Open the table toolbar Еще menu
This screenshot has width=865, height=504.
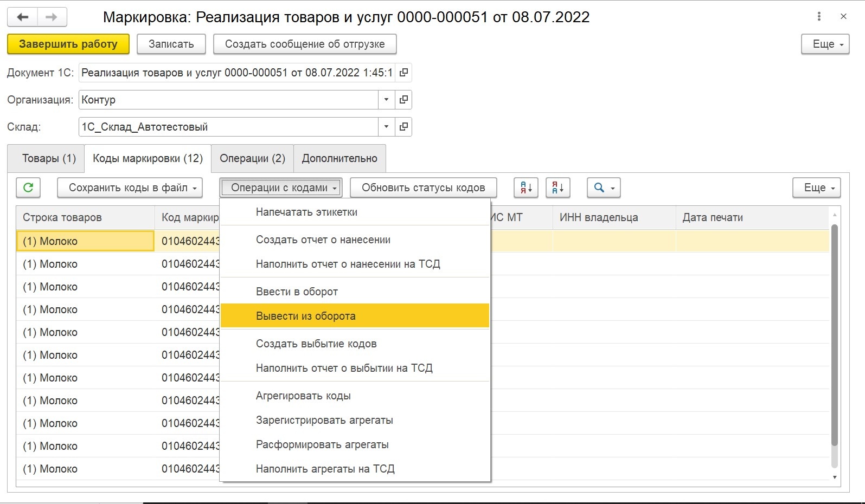click(817, 188)
